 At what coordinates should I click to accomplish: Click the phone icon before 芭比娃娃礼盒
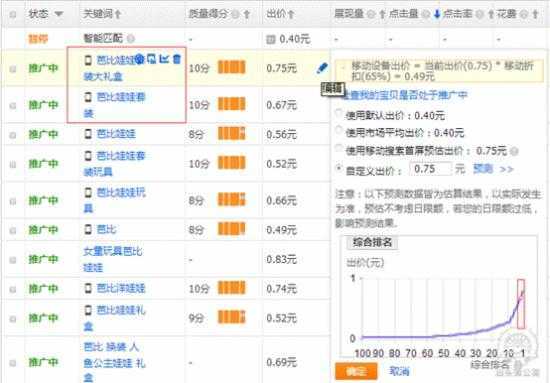pos(88,310)
